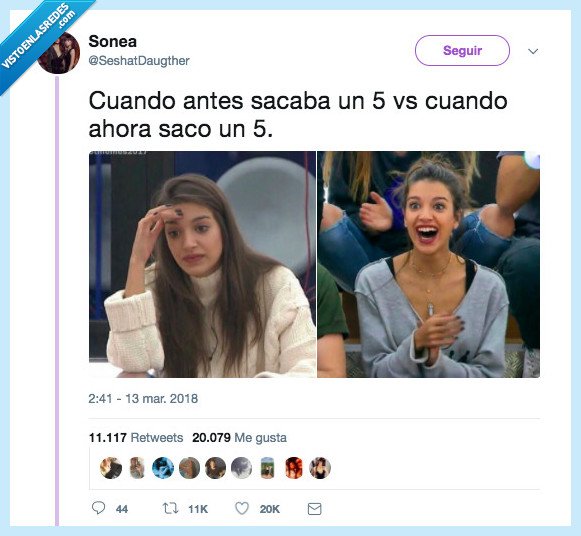Click the Sonea display name
The image size is (581, 536).
pyautogui.click(x=113, y=41)
